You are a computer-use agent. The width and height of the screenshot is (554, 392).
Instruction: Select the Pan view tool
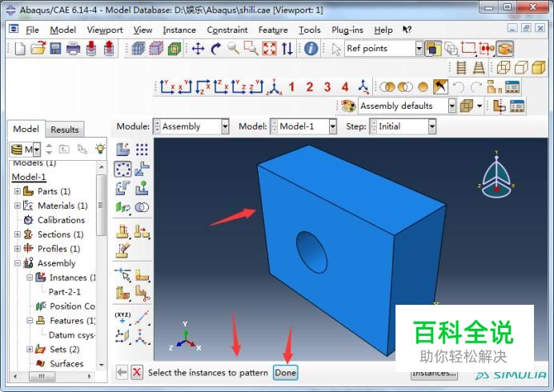198,48
